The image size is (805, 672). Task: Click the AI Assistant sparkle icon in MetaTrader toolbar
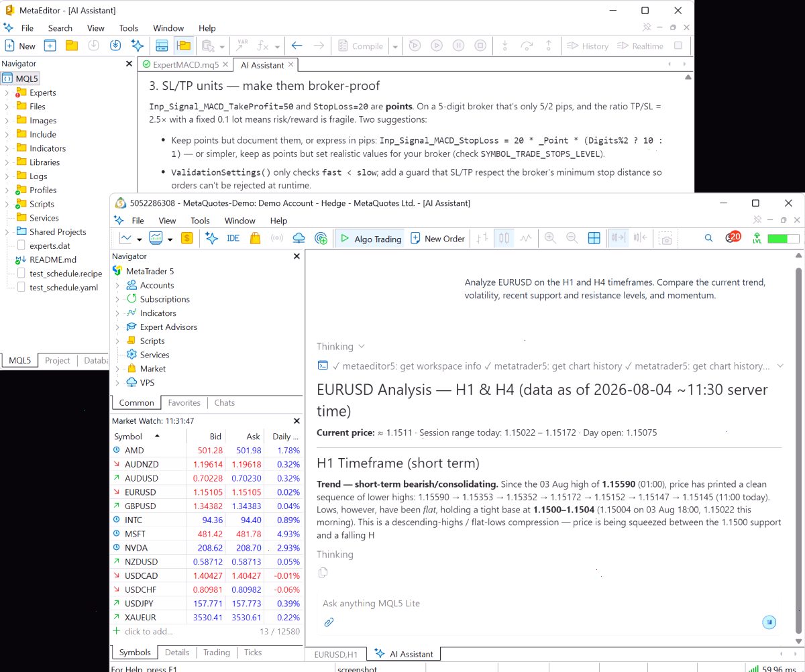click(212, 238)
